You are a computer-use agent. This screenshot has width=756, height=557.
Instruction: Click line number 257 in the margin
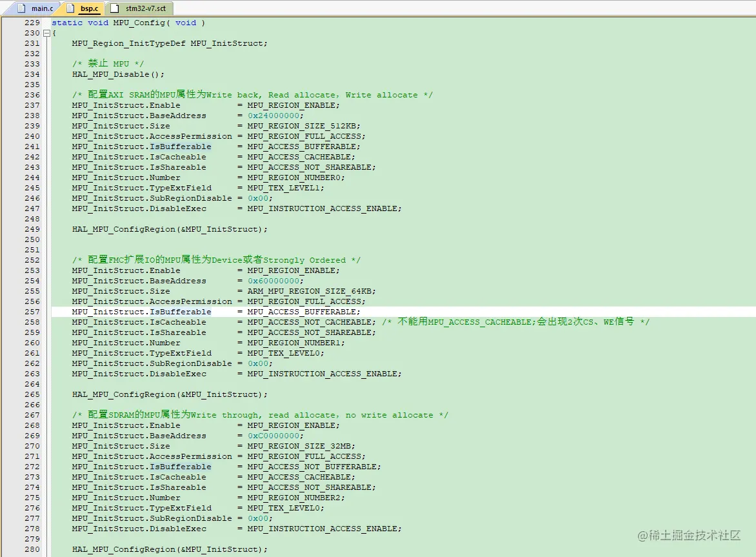click(32, 312)
